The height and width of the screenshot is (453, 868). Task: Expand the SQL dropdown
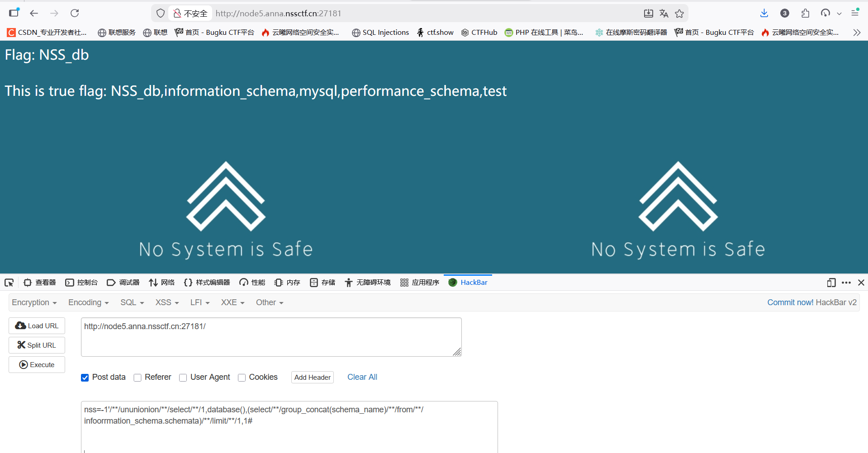(132, 302)
